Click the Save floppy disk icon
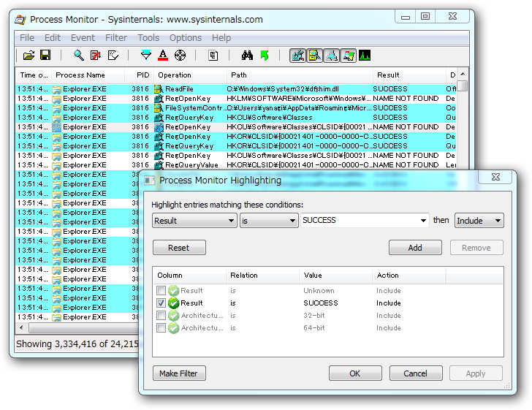The width and height of the screenshot is (532, 410). point(45,56)
